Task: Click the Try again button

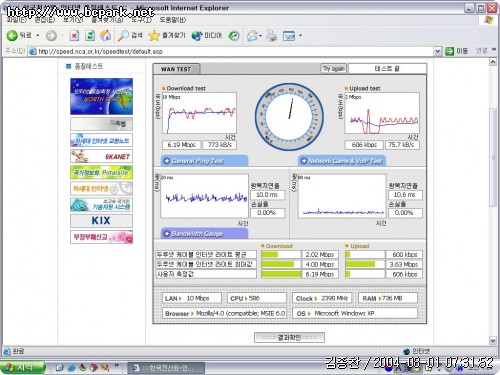Action: [x=334, y=69]
